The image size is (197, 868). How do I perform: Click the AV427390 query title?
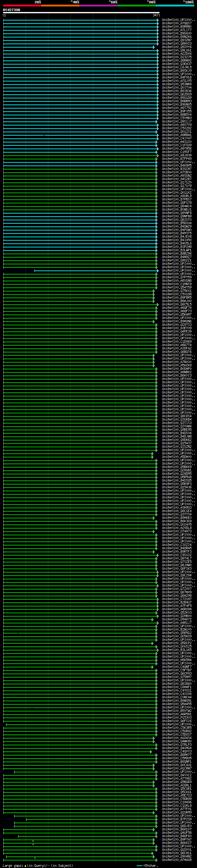[x=11, y=10]
